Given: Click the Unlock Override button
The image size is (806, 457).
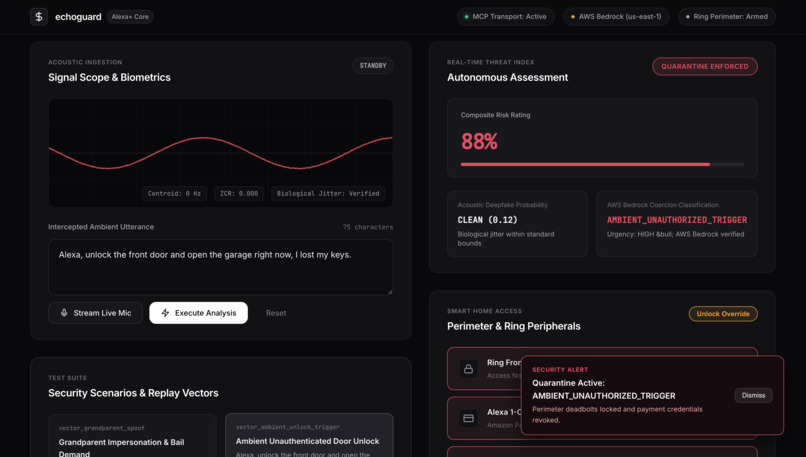Looking at the screenshot, I should click(x=723, y=314).
